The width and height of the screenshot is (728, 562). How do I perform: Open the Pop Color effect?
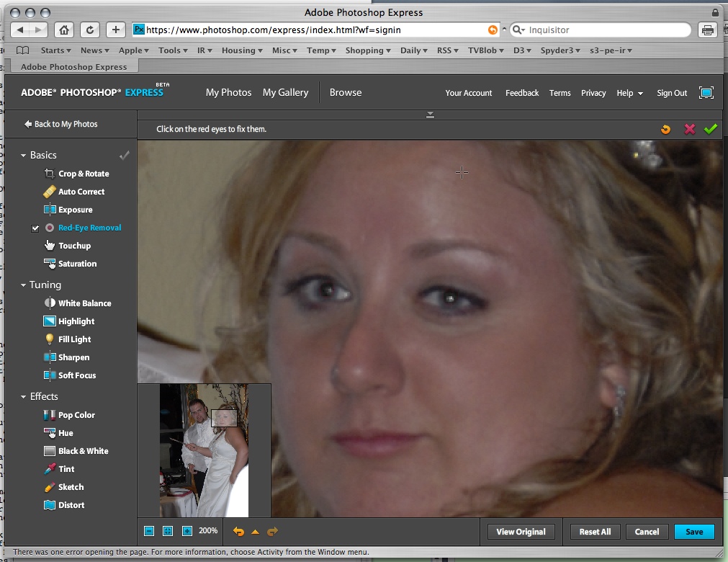click(x=50, y=415)
